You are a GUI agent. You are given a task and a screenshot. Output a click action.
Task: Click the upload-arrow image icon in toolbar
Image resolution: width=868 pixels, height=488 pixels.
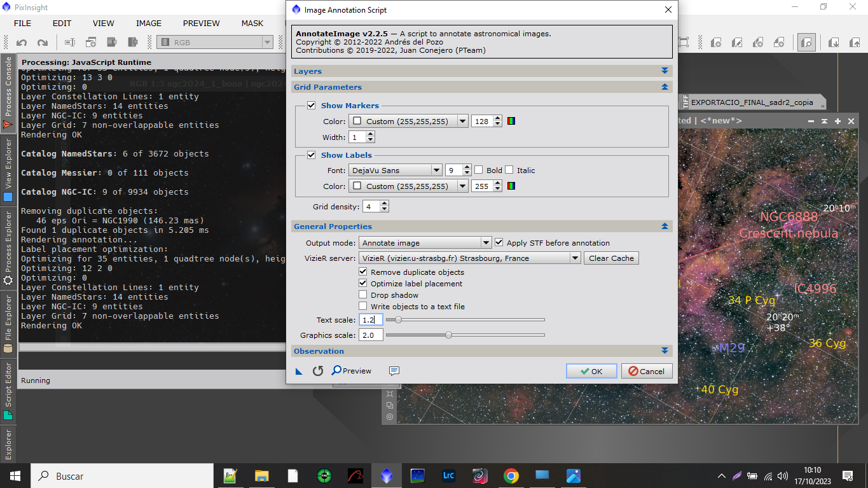[x=855, y=43]
